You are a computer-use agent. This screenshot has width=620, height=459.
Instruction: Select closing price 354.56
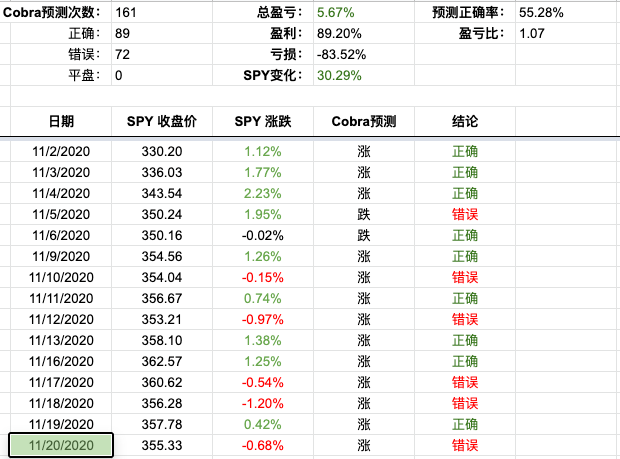(162, 256)
